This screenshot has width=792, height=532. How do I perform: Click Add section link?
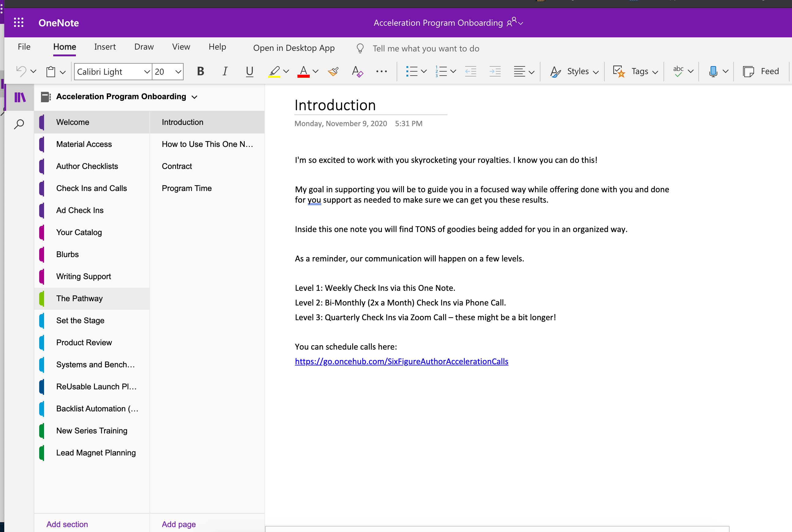[67, 524]
